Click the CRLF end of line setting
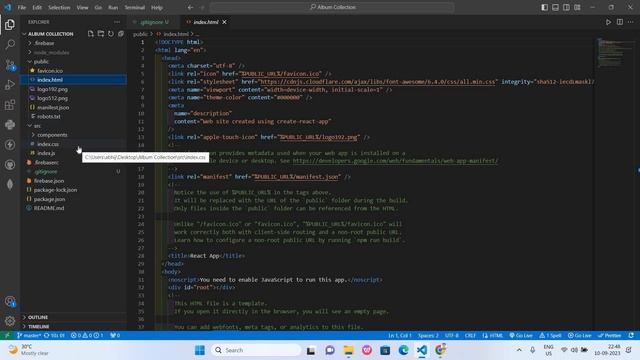This screenshot has width=640, height=360. [470, 335]
